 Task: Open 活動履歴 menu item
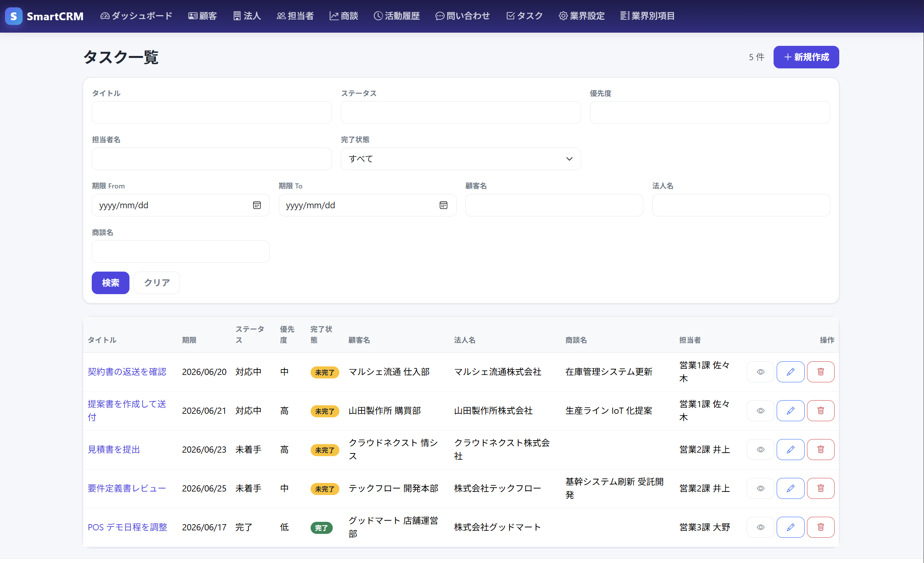pos(396,16)
